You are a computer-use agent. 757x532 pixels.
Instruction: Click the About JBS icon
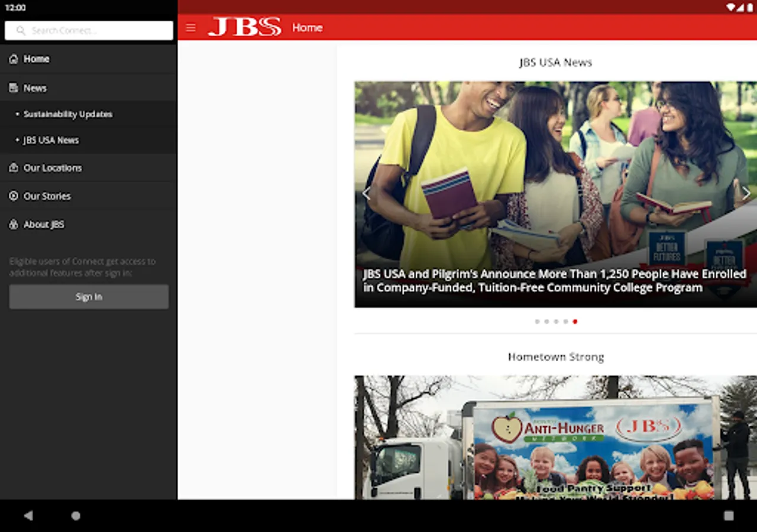tap(14, 225)
